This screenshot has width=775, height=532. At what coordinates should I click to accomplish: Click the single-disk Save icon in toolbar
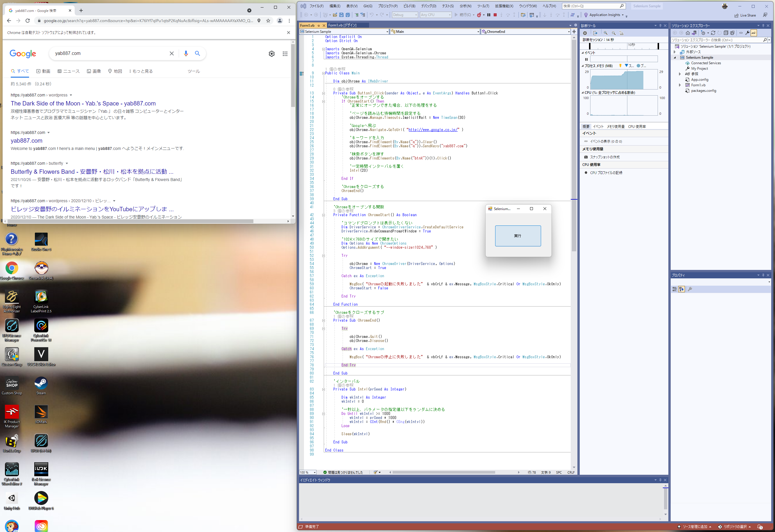(x=341, y=15)
